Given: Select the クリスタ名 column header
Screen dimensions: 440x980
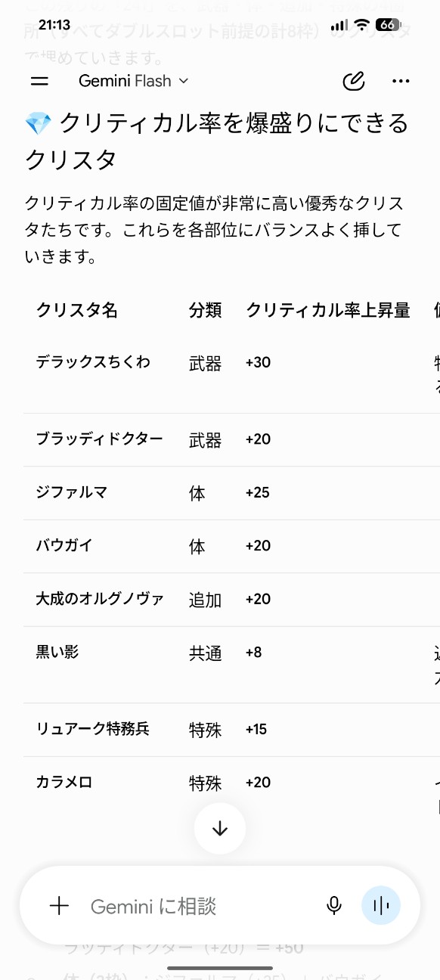Looking at the screenshot, I should pyautogui.click(x=76, y=309).
